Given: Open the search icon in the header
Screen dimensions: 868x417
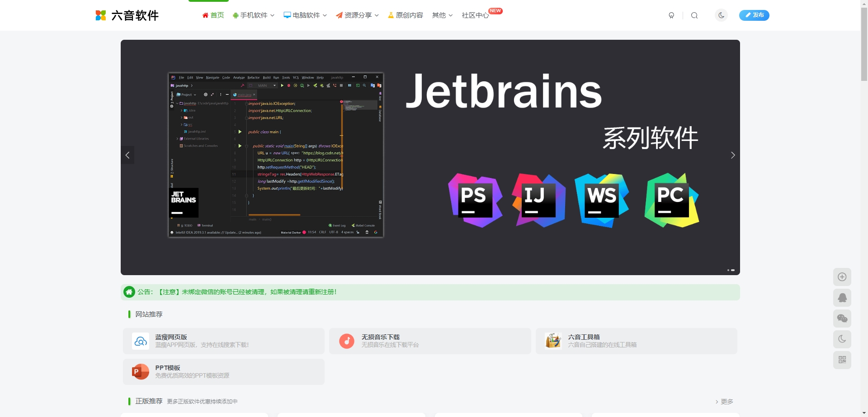Looking at the screenshot, I should point(694,15).
